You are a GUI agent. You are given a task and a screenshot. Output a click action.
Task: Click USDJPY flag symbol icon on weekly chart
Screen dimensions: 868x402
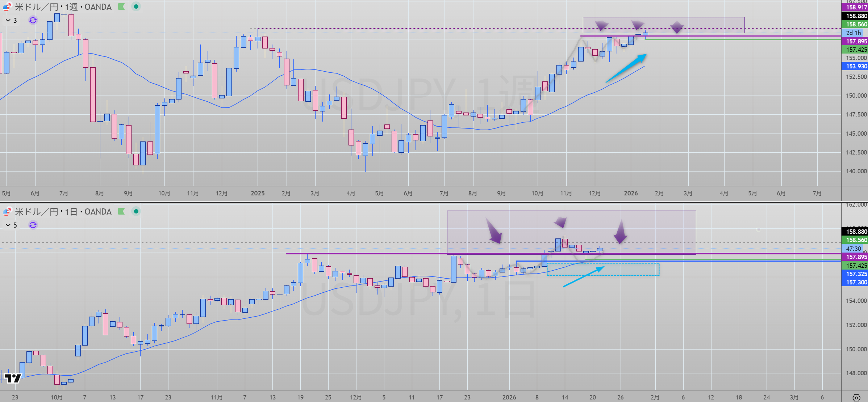pyautogui.click(x=7, y=7)
